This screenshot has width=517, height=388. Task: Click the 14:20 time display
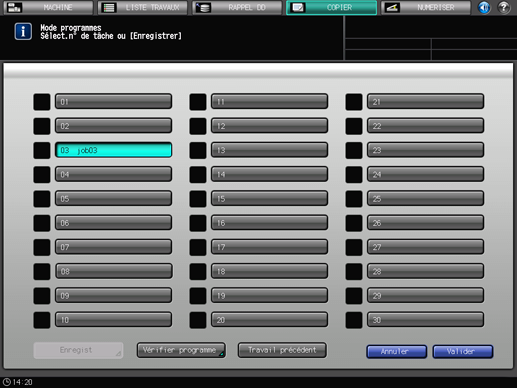point(22,382)
